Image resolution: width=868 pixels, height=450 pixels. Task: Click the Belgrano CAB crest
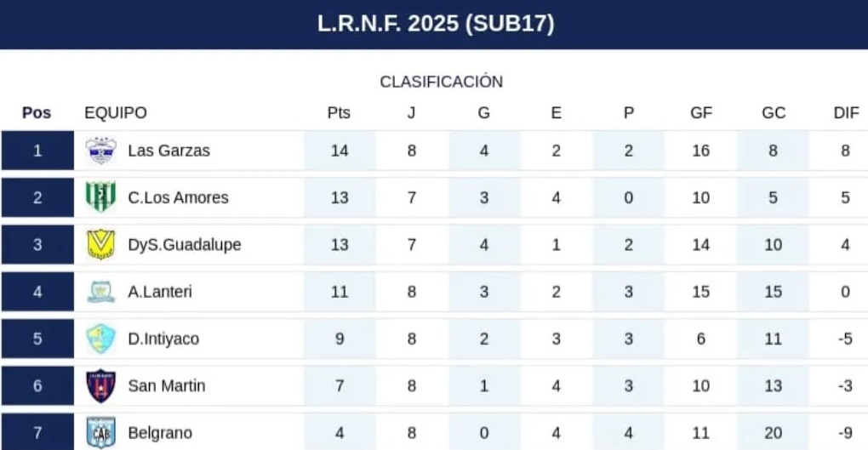(100, 433)
